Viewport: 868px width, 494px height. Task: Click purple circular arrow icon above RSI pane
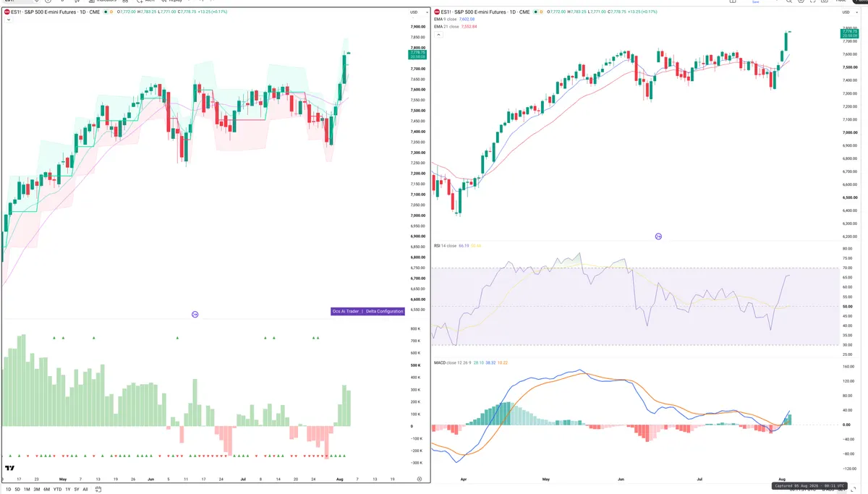(x=658, y=237)
